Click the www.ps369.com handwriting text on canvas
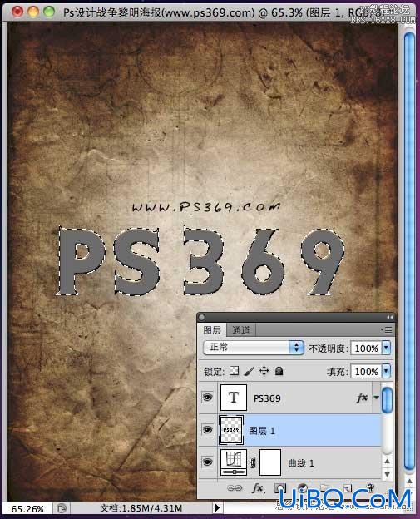Image resolution: width=420 pixels, height=519 pixels. pyautogui.click(x=206, y=207)
